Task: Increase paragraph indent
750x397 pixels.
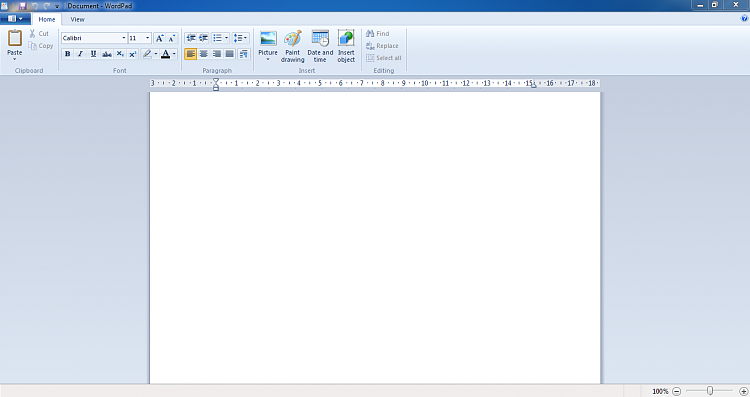Action: [x=203, y=38]
